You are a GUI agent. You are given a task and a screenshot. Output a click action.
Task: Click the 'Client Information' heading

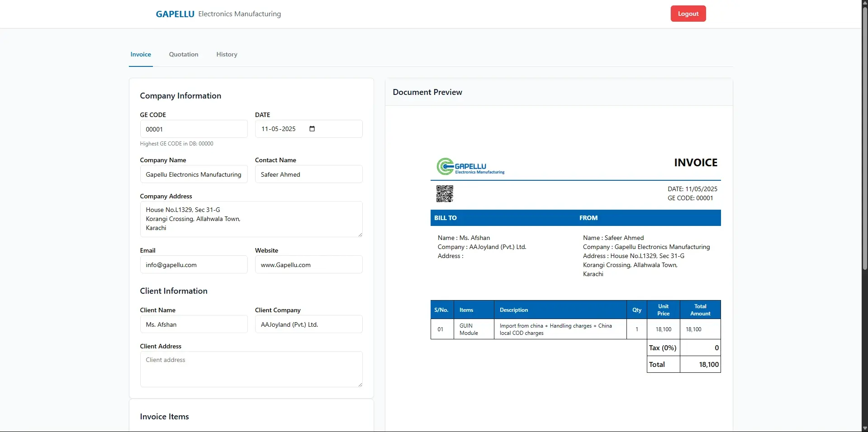pos(174,291)
